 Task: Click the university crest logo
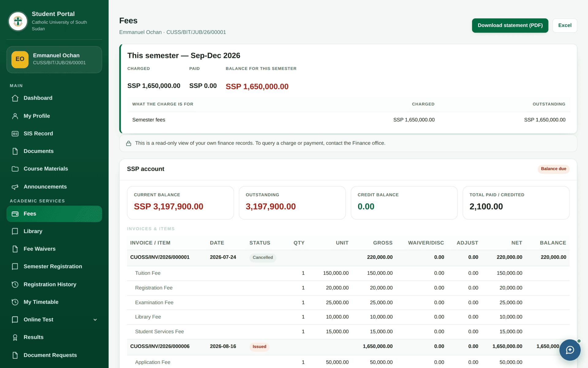pyautogui.click(x=18, y=21)
